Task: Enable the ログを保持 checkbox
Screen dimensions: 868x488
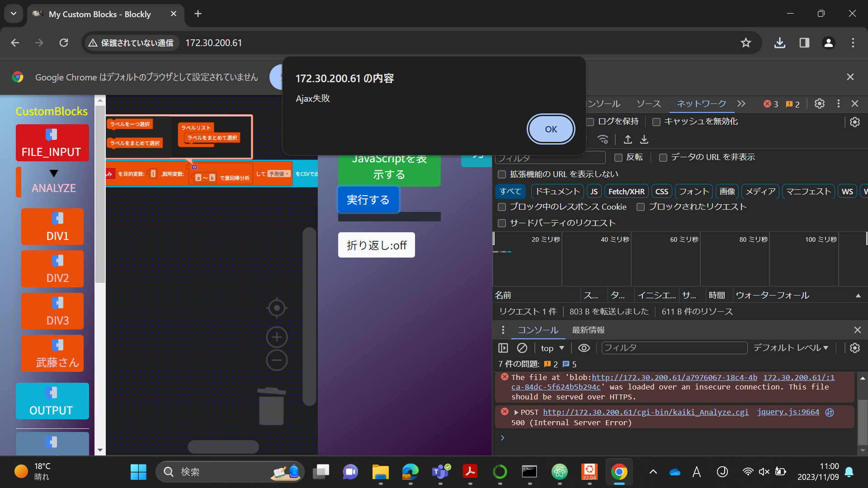Action: click(x=590, y=122)
